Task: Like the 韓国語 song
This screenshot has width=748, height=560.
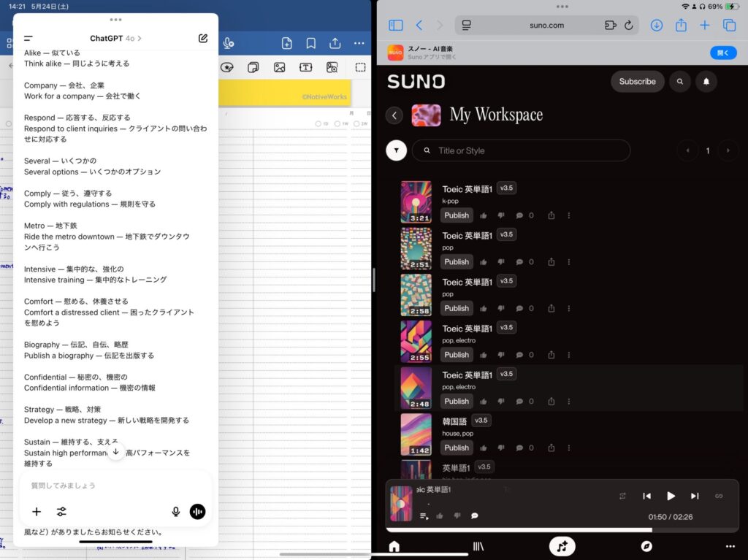Action: coord(484,448)
